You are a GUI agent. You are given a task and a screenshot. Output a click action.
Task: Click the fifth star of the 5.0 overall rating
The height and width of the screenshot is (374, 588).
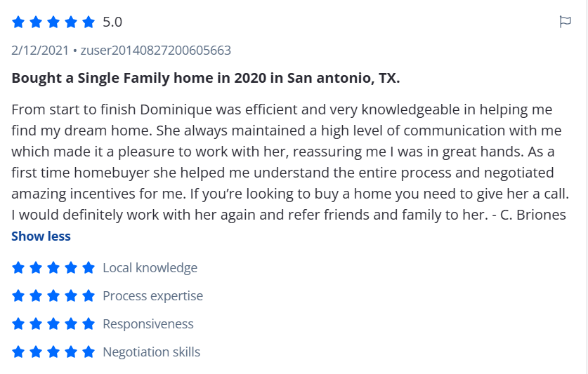pos(89,22)
